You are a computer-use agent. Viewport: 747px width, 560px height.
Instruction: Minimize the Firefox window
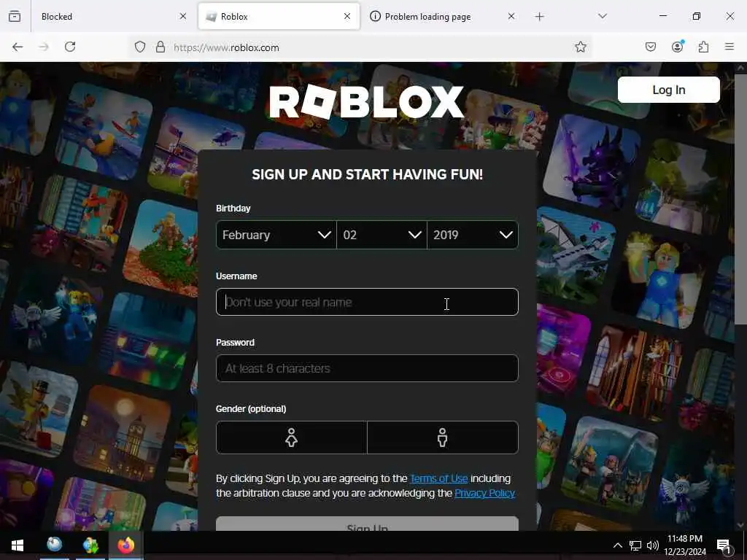pos(662,16)
